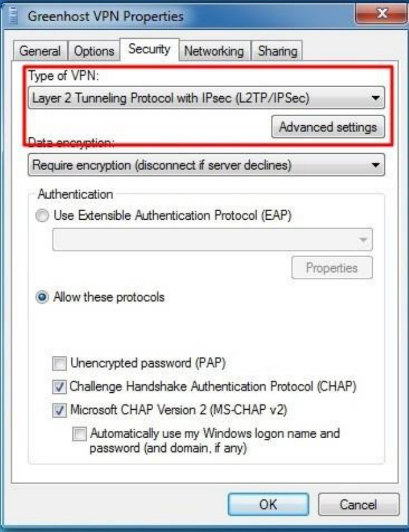The image size is (409, 532).
Task: Select the Security tab
Action: coord(149,50)
